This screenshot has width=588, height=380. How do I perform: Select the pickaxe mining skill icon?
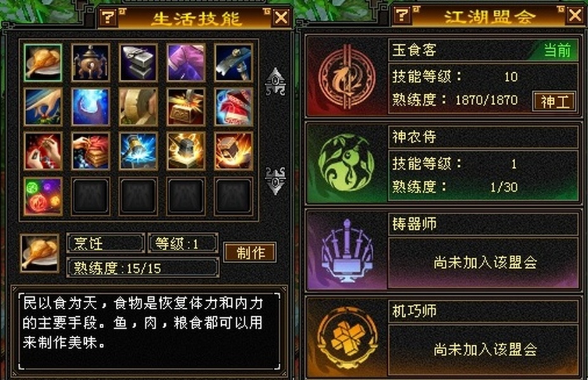[x=234, y=63]
